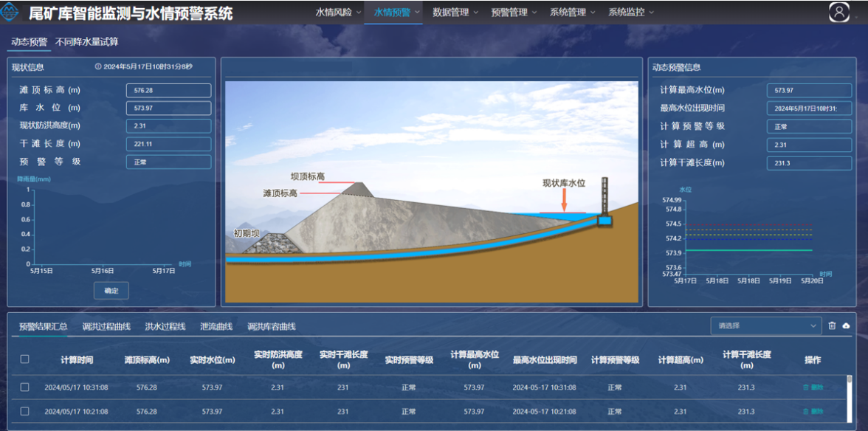Click the cloud download icon

click(846, 325)
